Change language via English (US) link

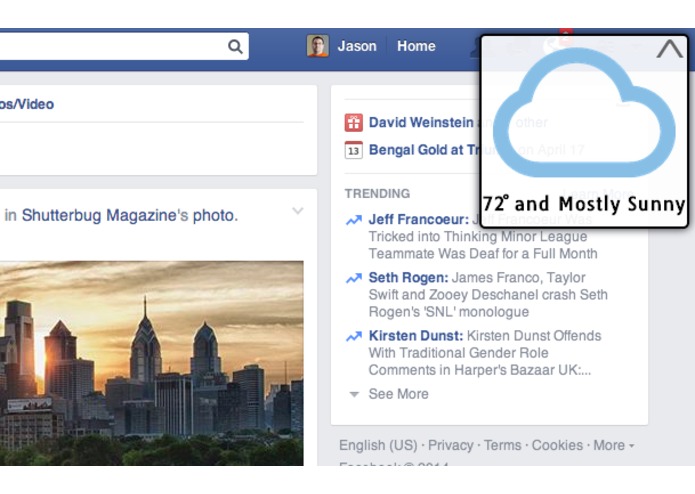tap(378, 445)
